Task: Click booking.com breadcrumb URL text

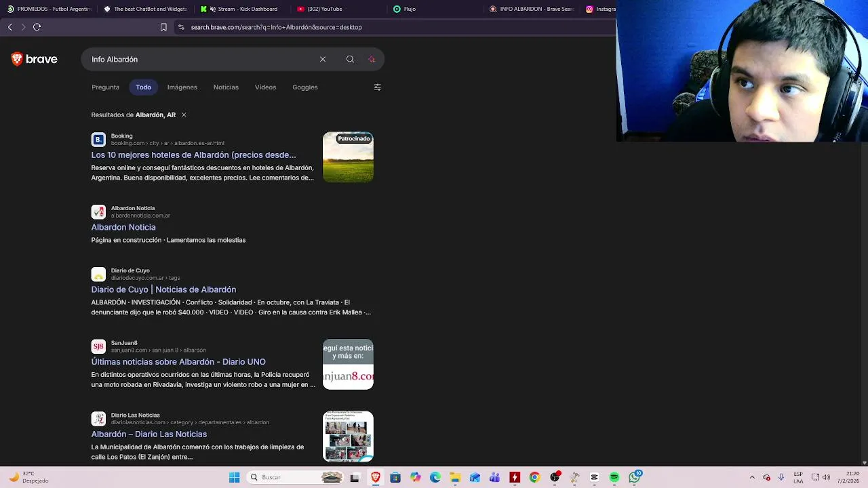Action: click(167, 144)
